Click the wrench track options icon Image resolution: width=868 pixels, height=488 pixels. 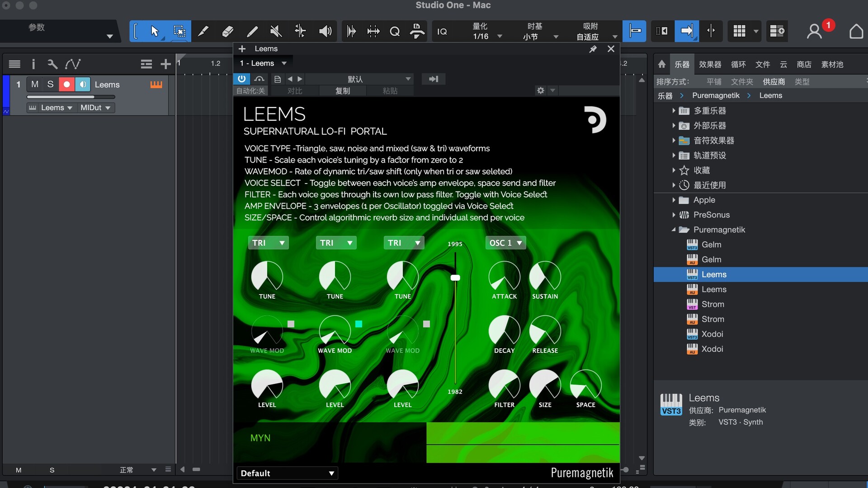(x=52, y=64)
